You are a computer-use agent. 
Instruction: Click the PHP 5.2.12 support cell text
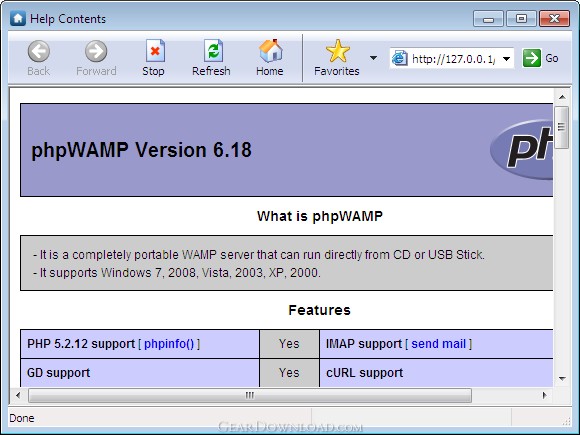81,344
